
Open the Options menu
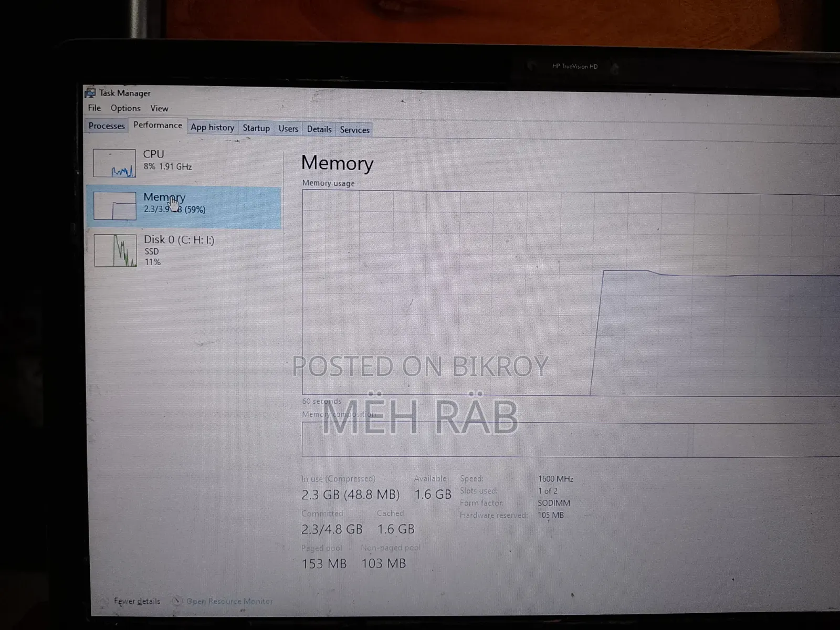point(125,108)
